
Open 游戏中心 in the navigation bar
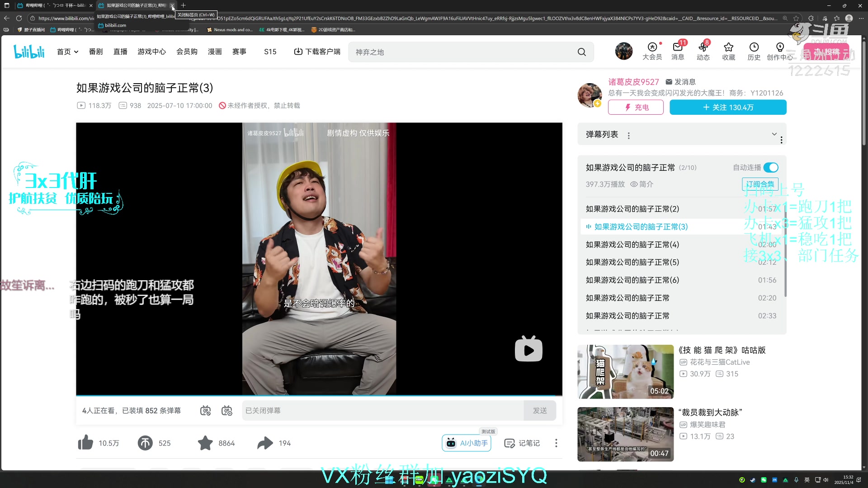click(x=151, y=52)
